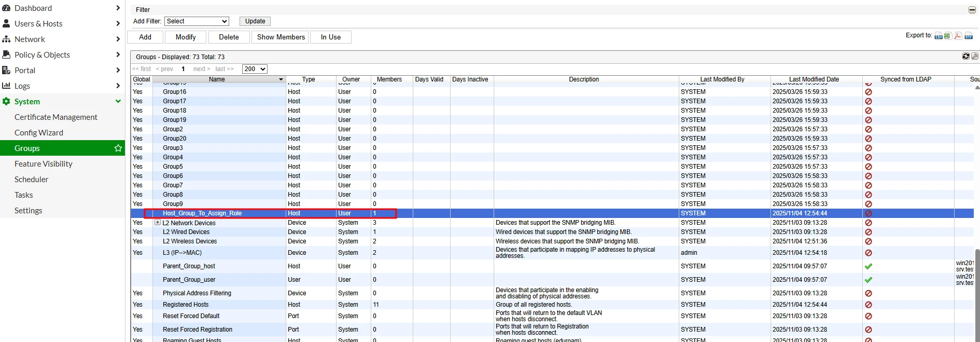Click LDAP sync checkmark for Parent_Group_user
The image size is (980, 342).
tap(869, 280)
